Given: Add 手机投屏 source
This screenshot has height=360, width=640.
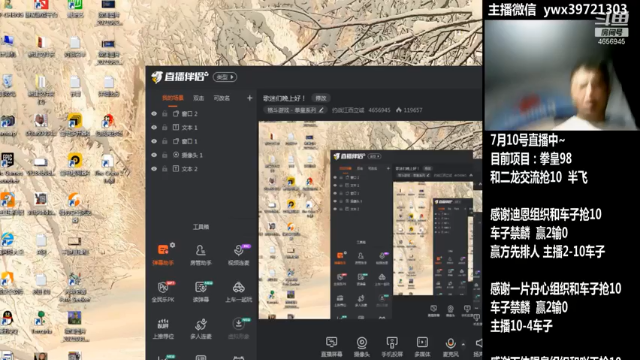Looking at the screenshot, I should (392, 347).
